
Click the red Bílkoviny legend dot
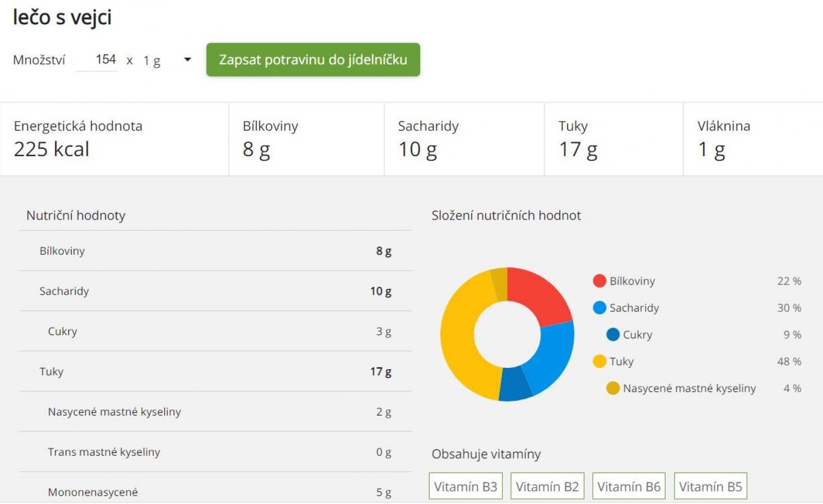(599, 281)
